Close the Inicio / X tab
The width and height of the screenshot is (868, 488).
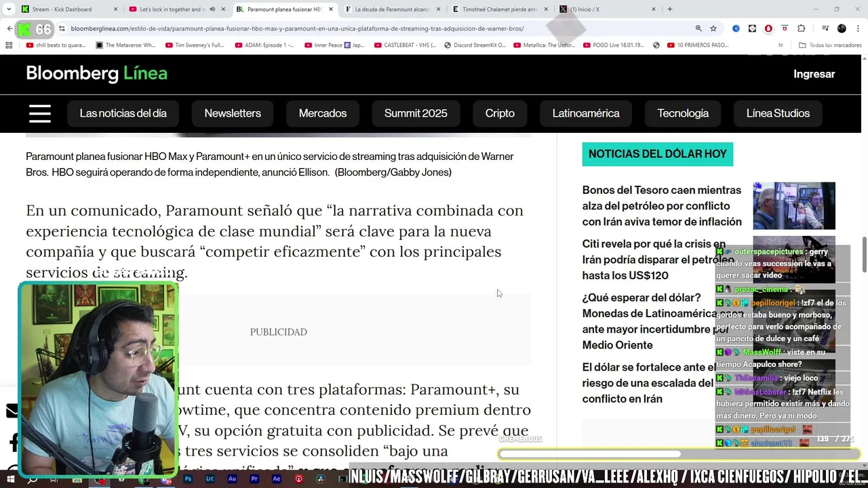654,9
